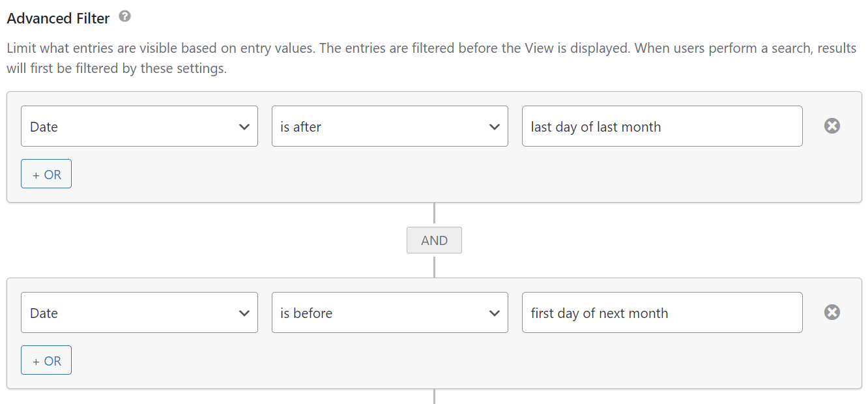The width and height of the screenshot is (868, 404).
Task: Click connector line just below the AND label
Action: (434, 265)
